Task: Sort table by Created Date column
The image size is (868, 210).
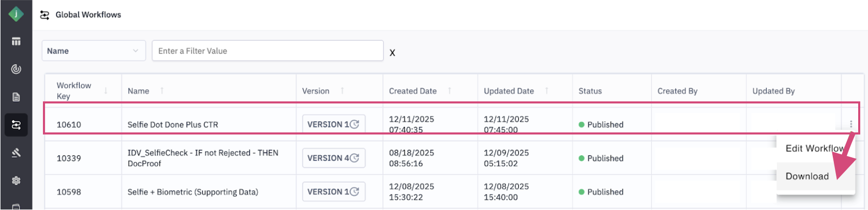Action: point(450,91)
